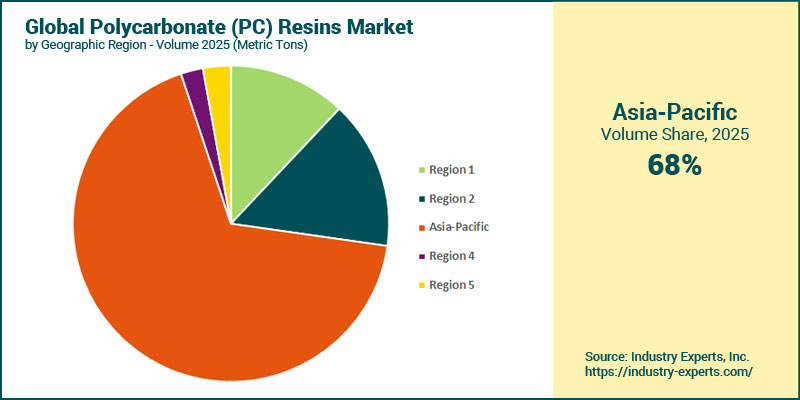Viewport: 800px width, 400px height.
Task: Click the Region 4 purple legend swatch
Action: (421, 257)
